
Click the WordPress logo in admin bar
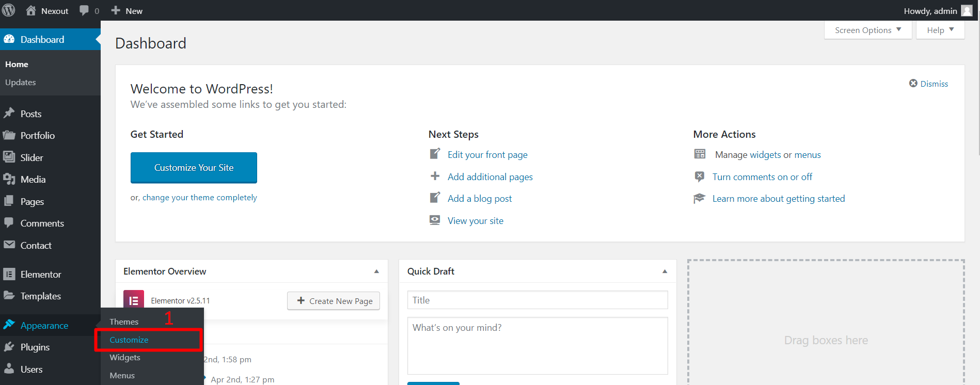coord(9,10)
